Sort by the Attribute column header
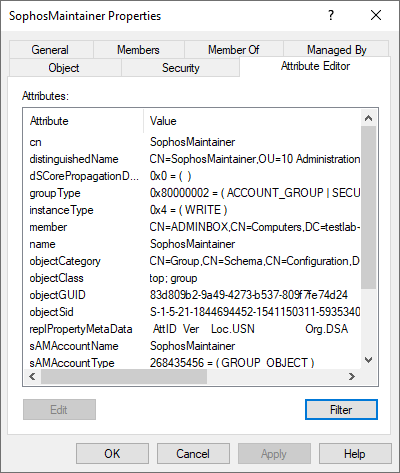 [83, 121]
